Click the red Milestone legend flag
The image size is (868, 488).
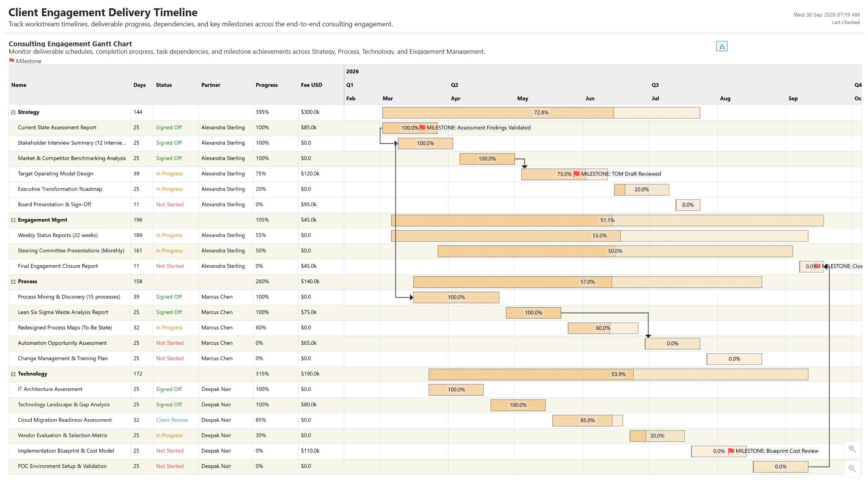click(12, 61)
